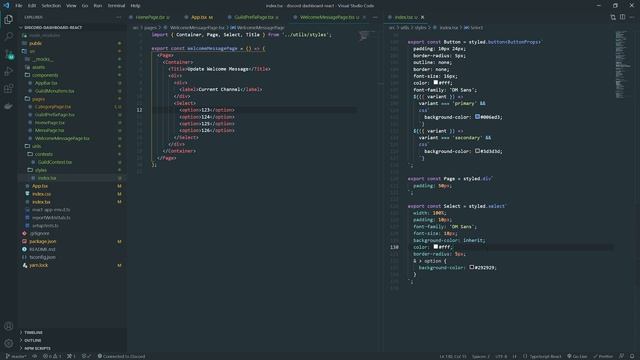Screen dimensions: 640x360
Task: Click the Split Editor Right icon
Action: click(622, 17)
